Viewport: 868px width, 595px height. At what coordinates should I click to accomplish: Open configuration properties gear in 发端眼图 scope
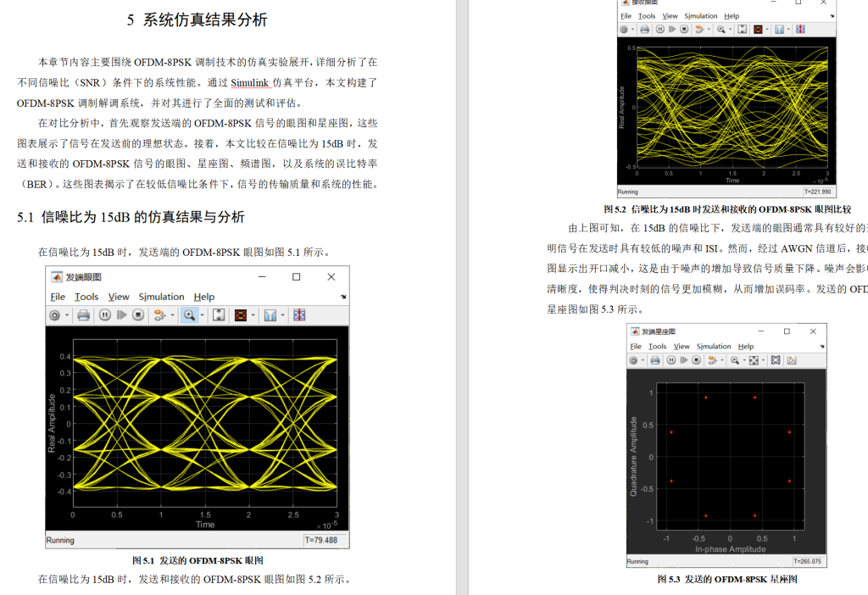[x=56, y=314]
